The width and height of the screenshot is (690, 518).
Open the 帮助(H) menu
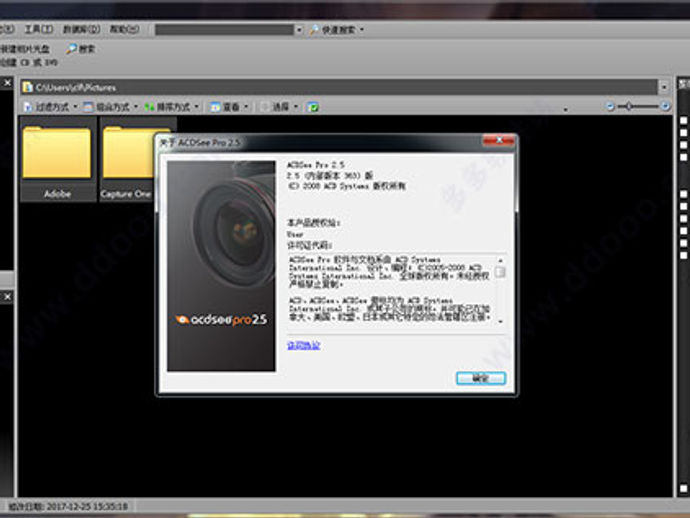[125, 29]
